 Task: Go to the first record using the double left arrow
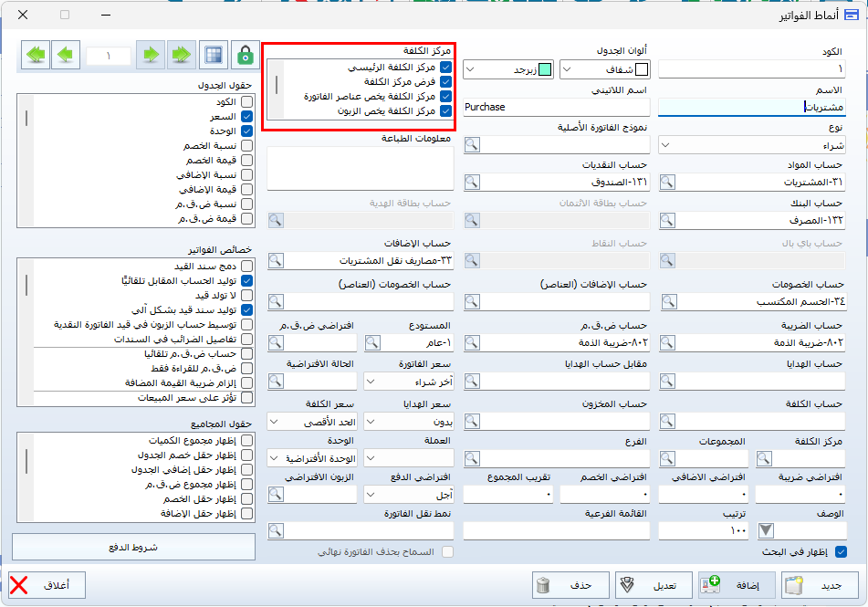coord(37,55)
